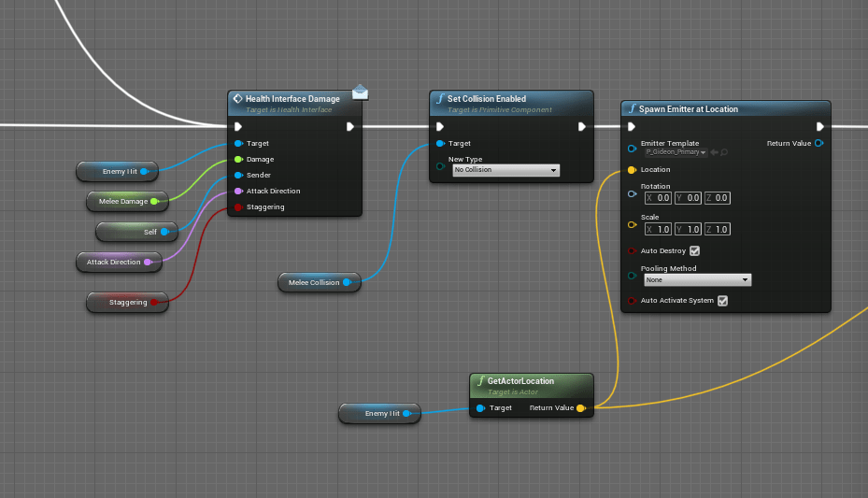Open the Pooling Method dropdown
Image resolution: width=868 pixels, height=498 pixels.
point(697,280)
